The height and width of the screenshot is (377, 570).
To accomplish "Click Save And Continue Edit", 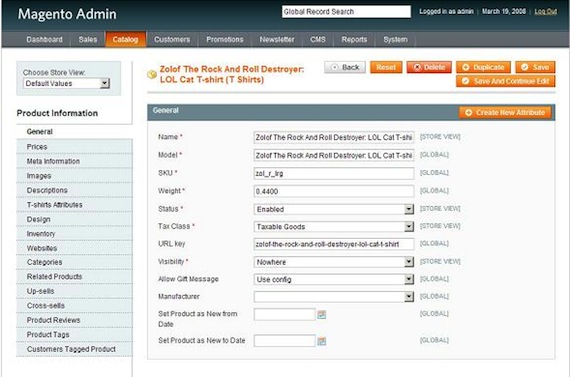I will 506,81.
